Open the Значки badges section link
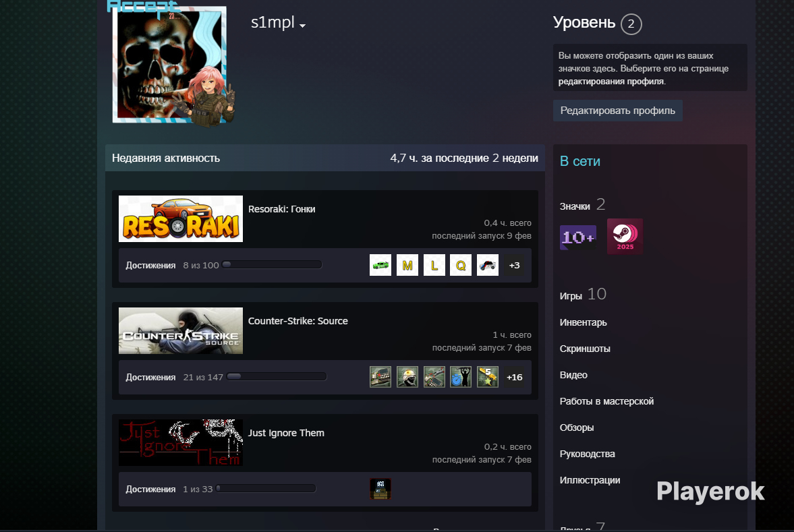This screenshot has height=532, width=794. 582,204
